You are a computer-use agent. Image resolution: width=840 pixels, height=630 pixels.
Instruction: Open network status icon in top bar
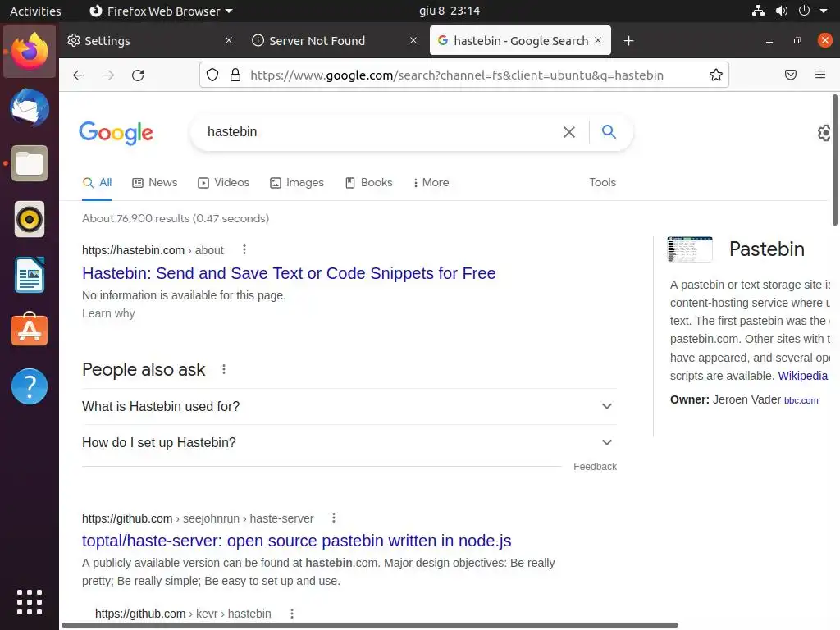[x=758, y=11]
